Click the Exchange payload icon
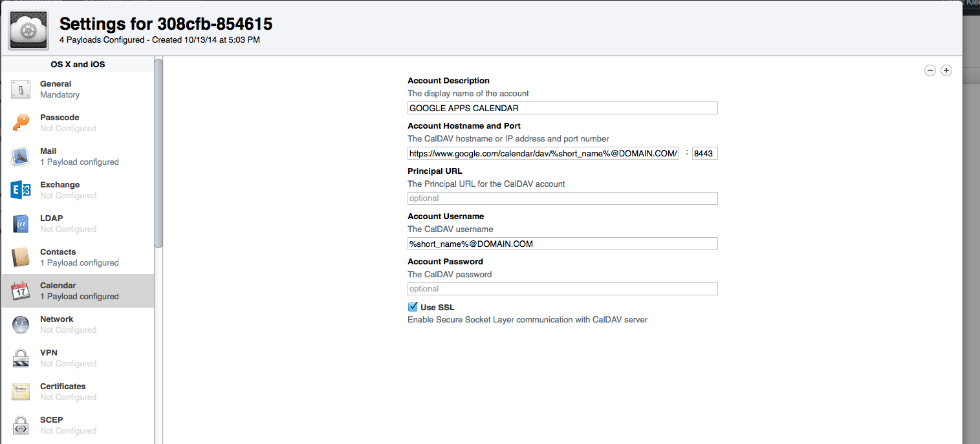 click(21, 190)
